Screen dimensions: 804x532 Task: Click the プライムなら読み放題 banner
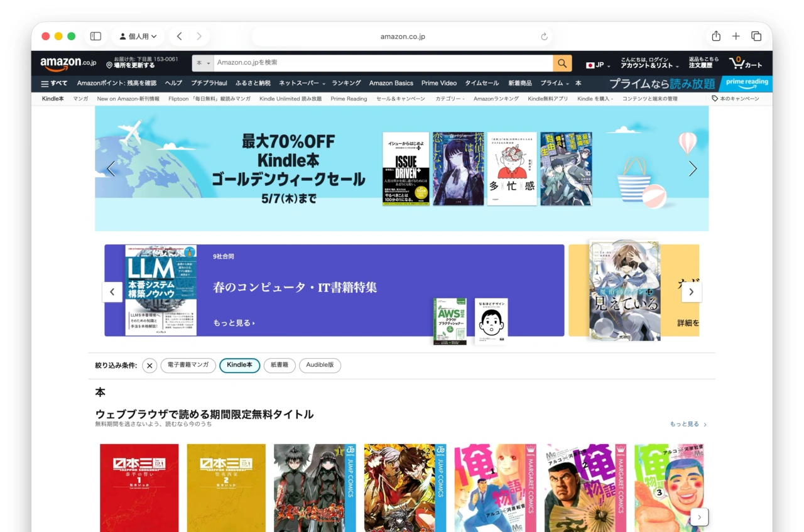click(x=661, y=84)
